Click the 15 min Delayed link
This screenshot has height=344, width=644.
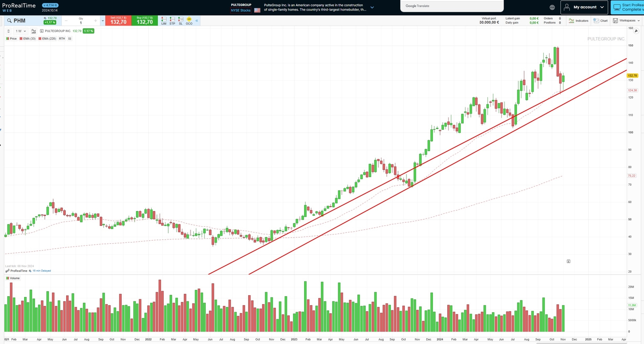click(x=41, y=271)
